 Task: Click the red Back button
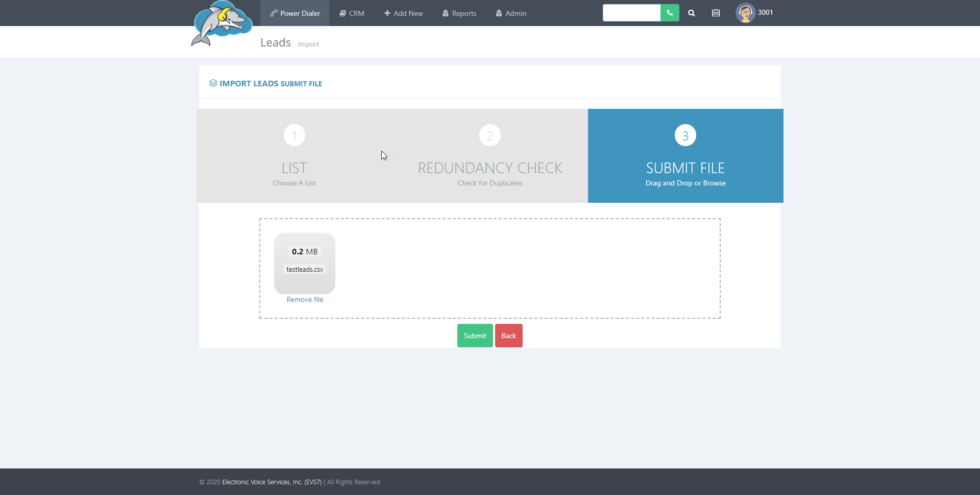[509, 336]
